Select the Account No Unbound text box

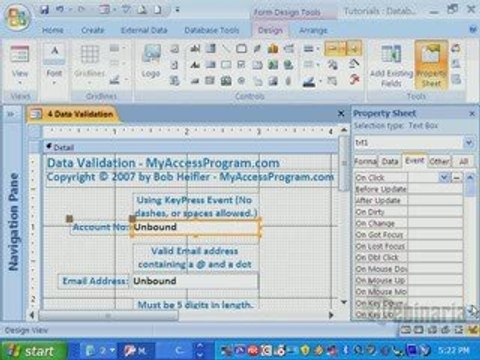196,227
